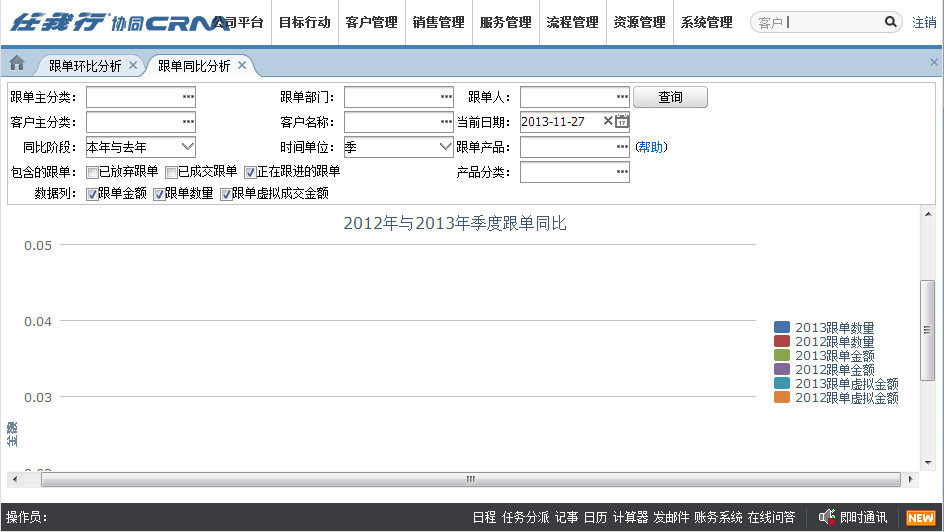The width and height of the screenshot is (944, 532).
Task: Click the orange NEW badge icon
Action: click(920, 517)
